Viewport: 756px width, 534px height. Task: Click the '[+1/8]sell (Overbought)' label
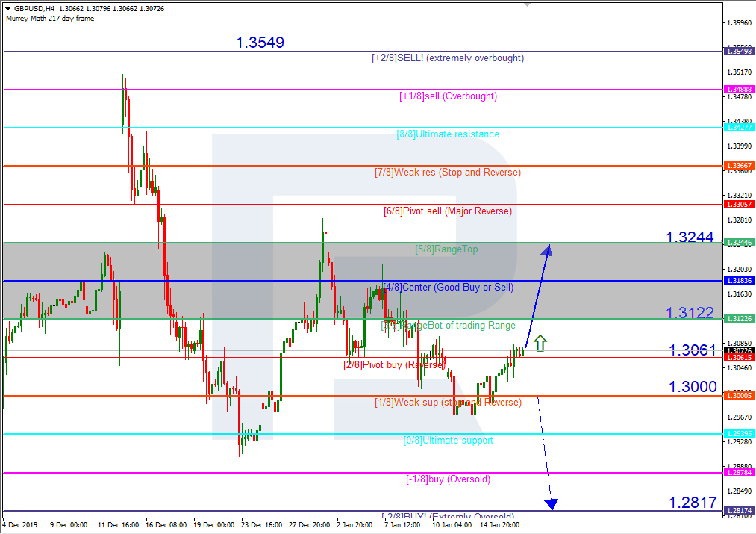(x=448, y=96)
